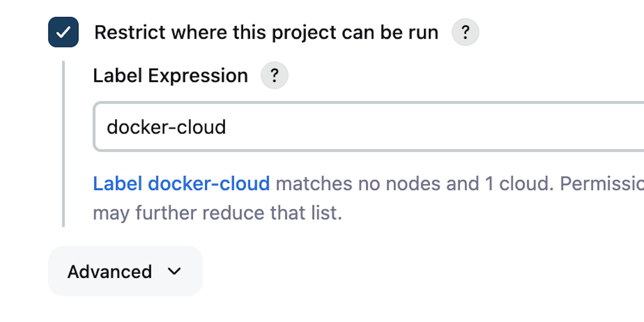Screen dimensions: 644x322
Task: Click the Advanced chevron arrow icon
Action: tap(174, 271)
